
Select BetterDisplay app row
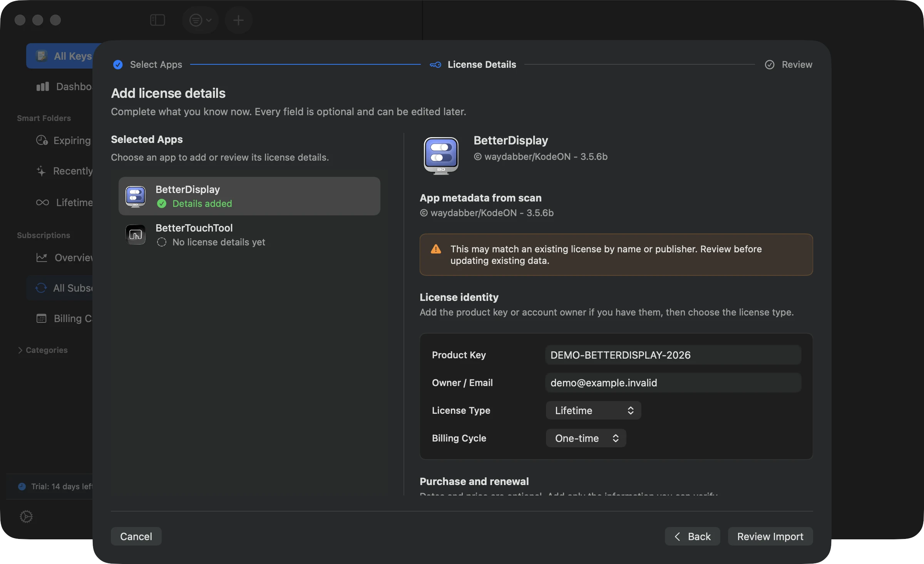(x=249, y=196)
